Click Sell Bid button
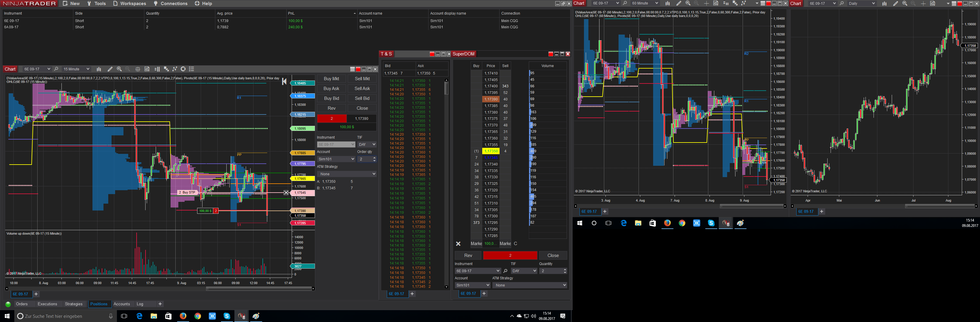 click(x=362, y=98)
